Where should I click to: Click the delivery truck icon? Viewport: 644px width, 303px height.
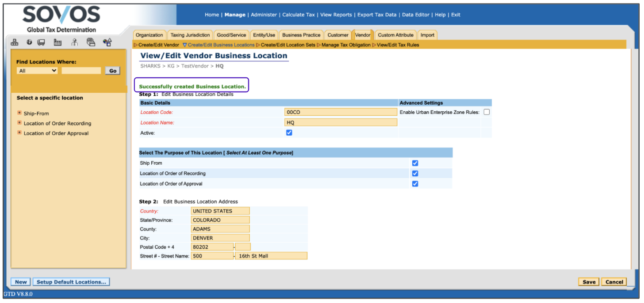click(x=41, y=42)
